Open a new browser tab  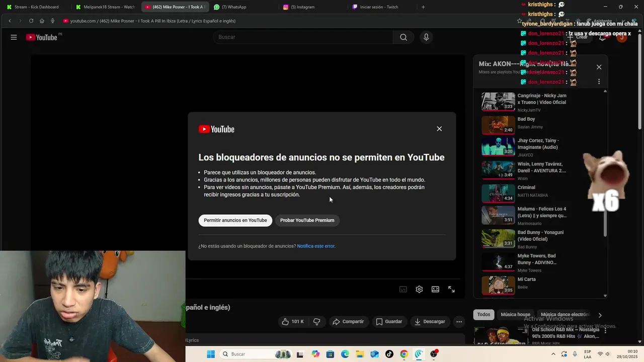point(423,7)
